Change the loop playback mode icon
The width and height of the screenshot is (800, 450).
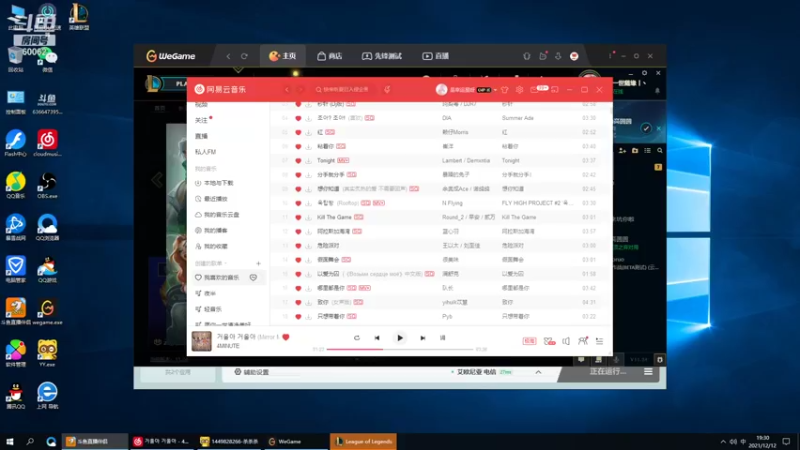357,338
